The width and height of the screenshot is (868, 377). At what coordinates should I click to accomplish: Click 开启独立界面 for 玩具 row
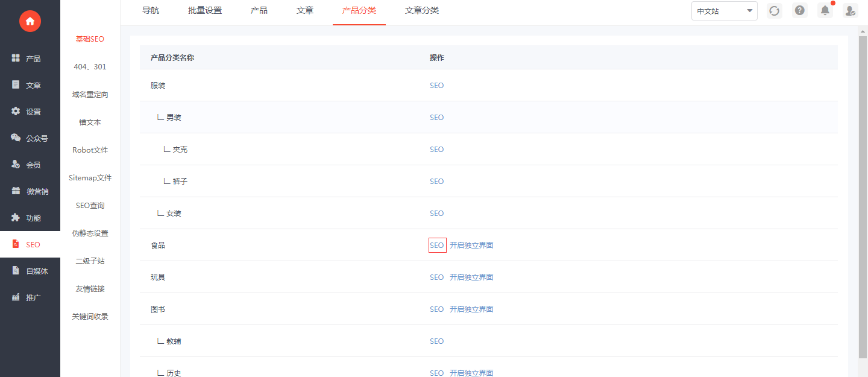pos(471,277)
